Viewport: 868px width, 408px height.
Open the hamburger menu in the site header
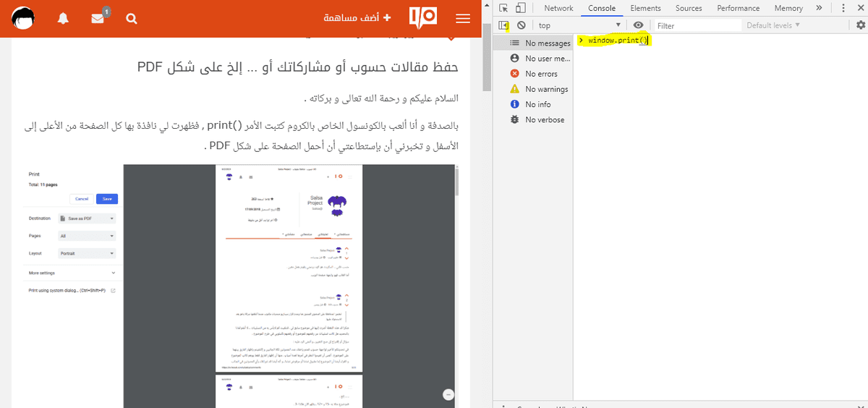[x=463, y=19]
